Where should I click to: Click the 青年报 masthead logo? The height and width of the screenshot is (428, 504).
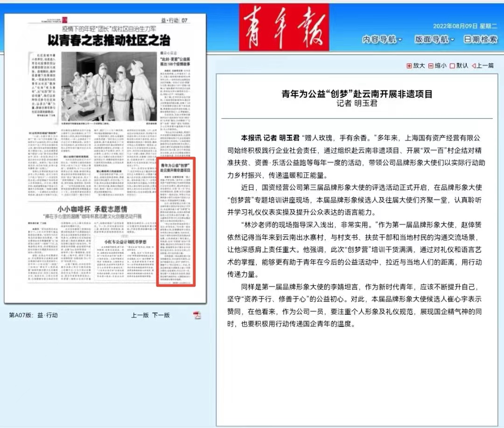(284, 27)
